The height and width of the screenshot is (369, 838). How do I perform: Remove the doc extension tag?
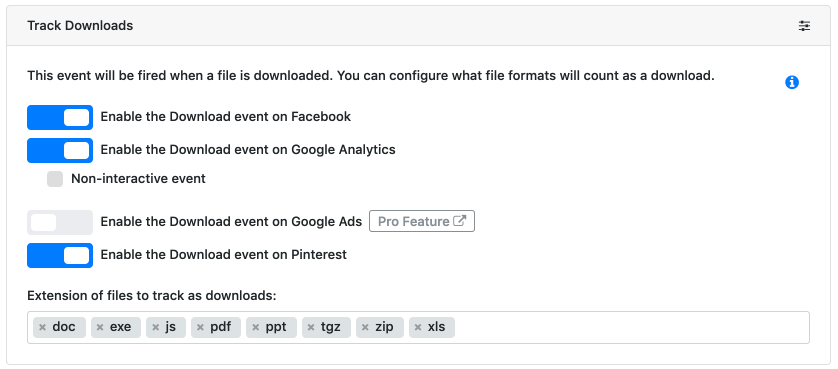tap(43, 327)
